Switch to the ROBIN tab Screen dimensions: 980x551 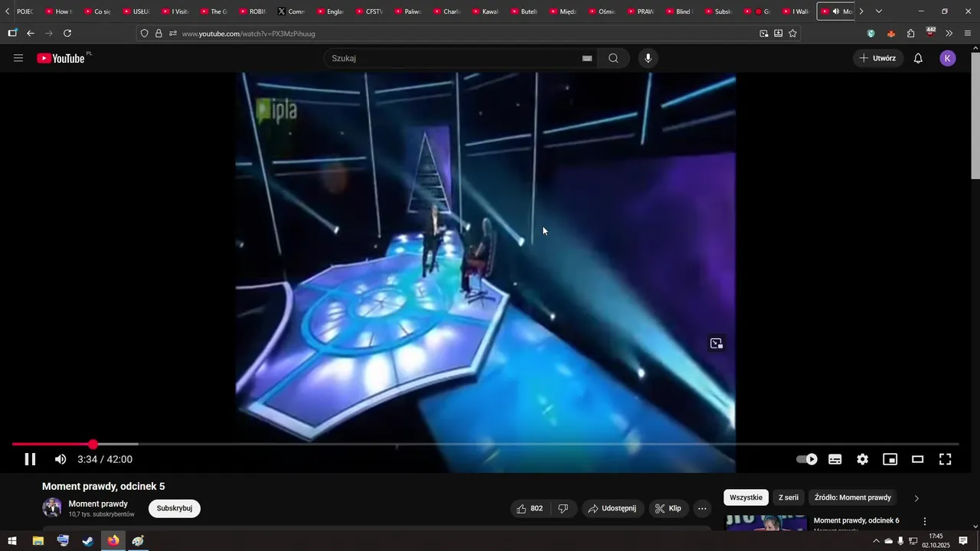[252, 11]
